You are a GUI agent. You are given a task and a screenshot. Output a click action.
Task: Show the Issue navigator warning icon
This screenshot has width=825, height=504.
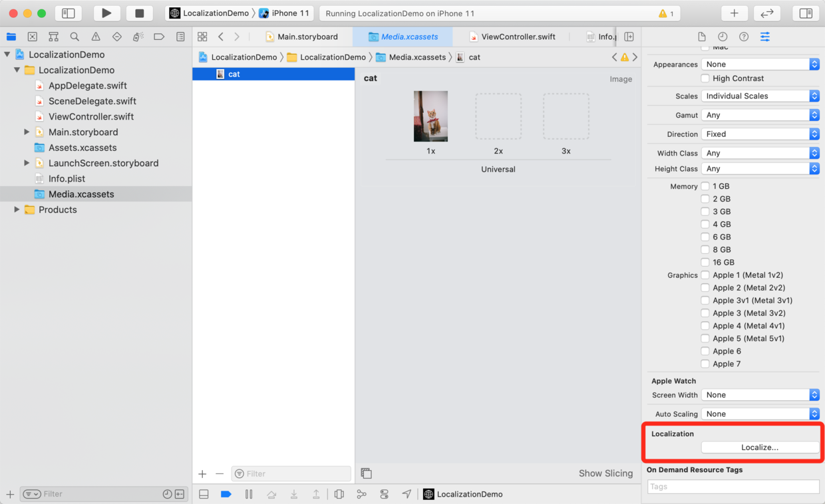tap(96, 37)
